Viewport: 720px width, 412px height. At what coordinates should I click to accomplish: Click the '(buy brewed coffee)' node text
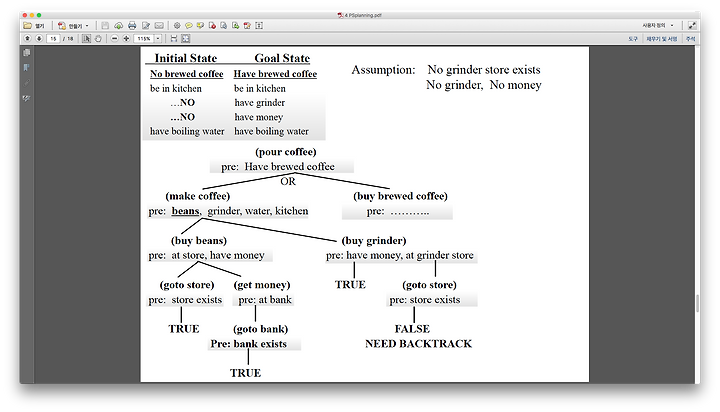[x=400, y=196]
